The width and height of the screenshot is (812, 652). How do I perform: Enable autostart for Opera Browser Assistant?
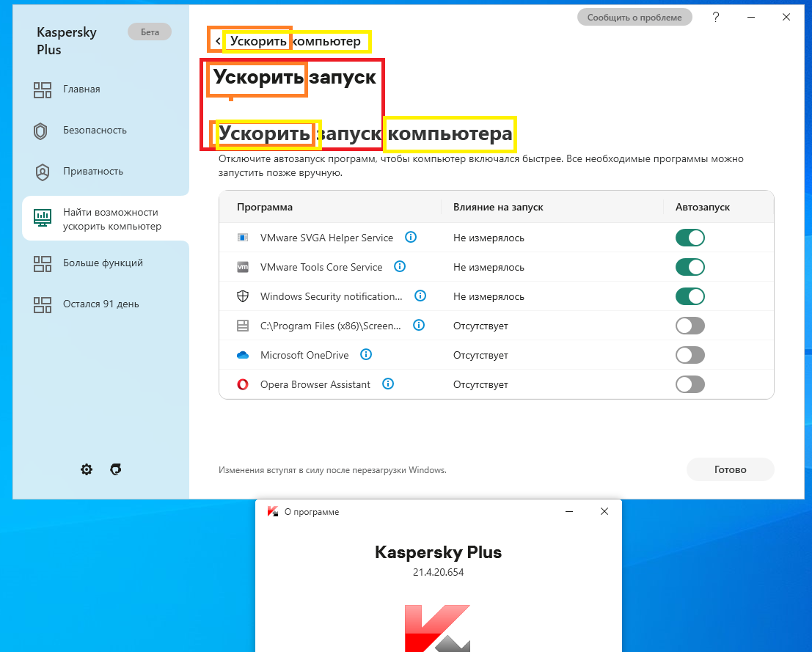690,384
